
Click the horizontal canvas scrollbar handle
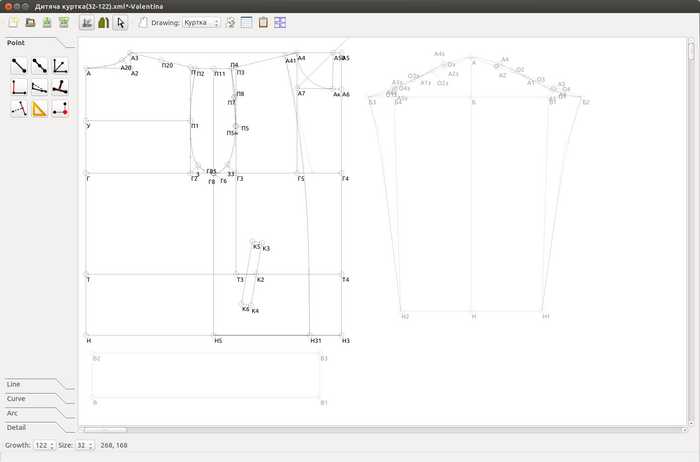point(105,430)
